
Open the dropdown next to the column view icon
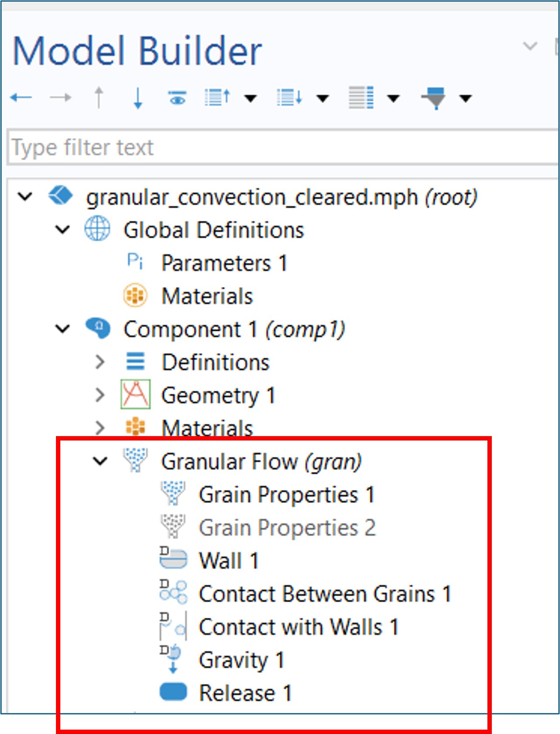tap(393, 98)
